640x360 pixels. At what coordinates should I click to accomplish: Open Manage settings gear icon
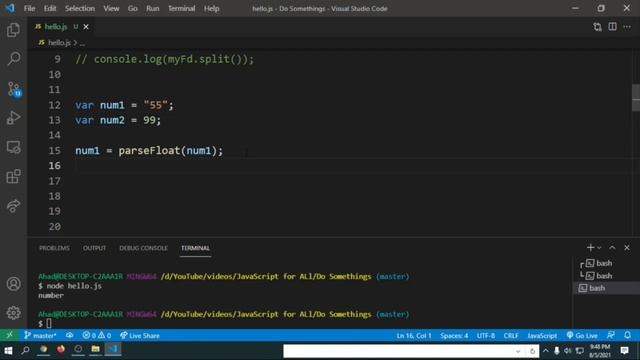[x=13, y=313]
